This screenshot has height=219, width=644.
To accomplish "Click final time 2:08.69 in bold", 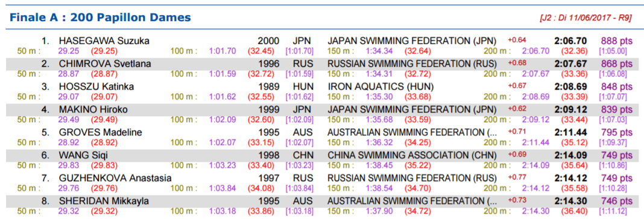I will pyautogui.click(x=570, y=87).
